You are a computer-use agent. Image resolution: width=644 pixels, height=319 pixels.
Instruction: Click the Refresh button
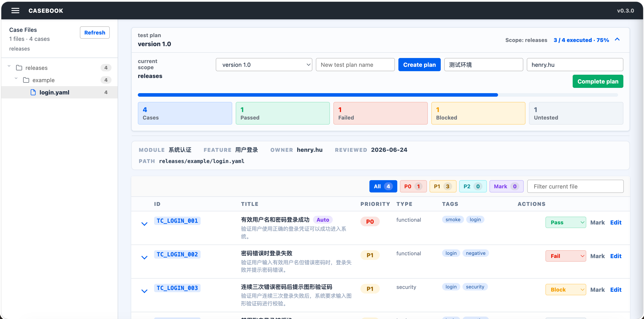[x=95, y=33]
